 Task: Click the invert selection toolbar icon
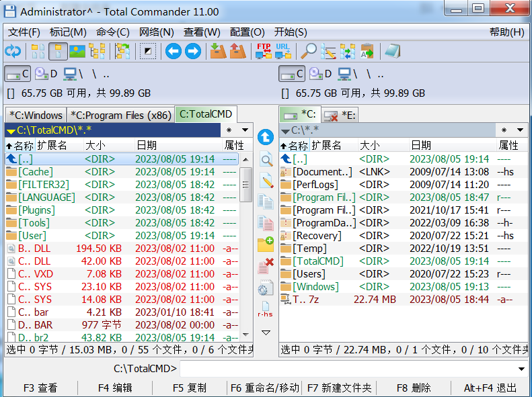click(x=148, y=51)
